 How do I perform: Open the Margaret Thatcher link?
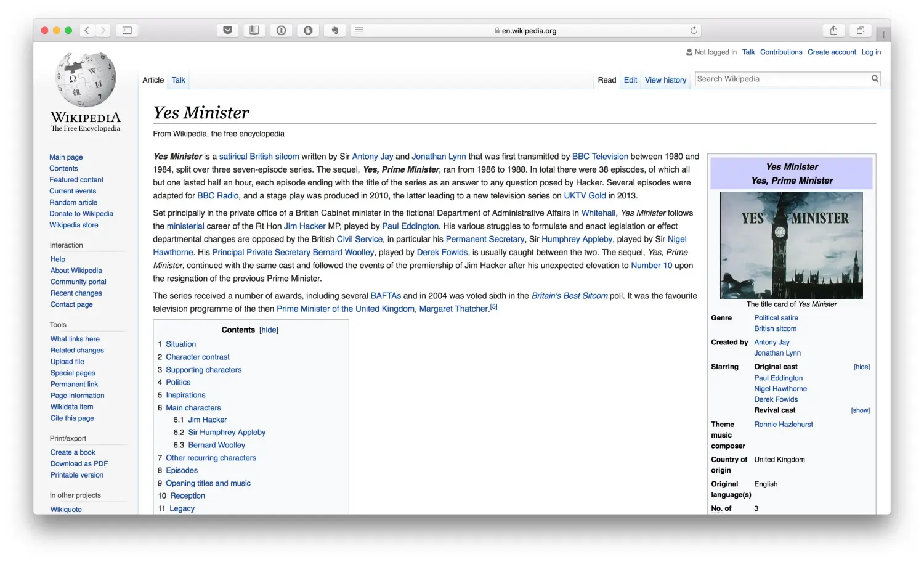(453, 309)
